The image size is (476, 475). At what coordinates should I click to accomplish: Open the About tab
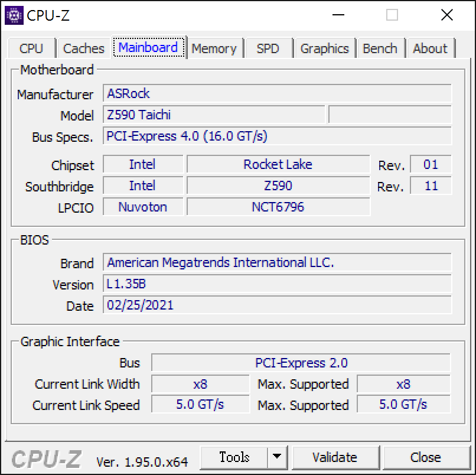point(430,48)
